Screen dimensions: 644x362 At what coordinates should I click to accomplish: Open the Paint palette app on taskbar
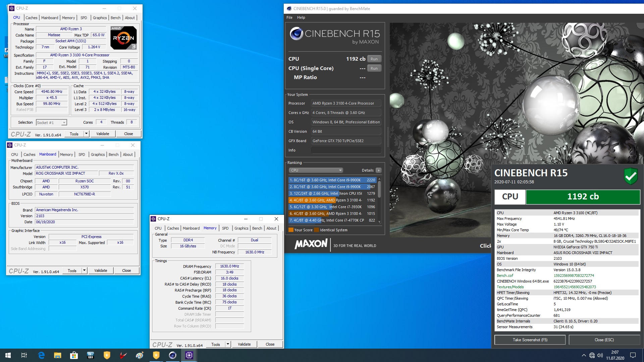(x=140, y=355)
